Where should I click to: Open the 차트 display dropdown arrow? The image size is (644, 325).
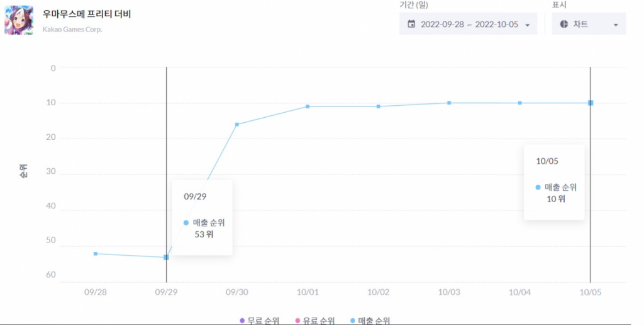coord(615,25)
